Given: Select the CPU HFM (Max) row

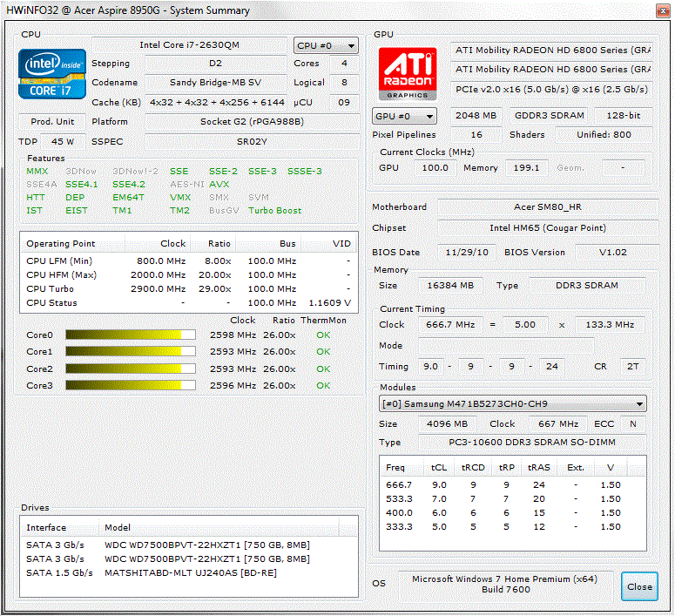Looking at the screenshot, I should pyautogui.click(x=188, y=274).
